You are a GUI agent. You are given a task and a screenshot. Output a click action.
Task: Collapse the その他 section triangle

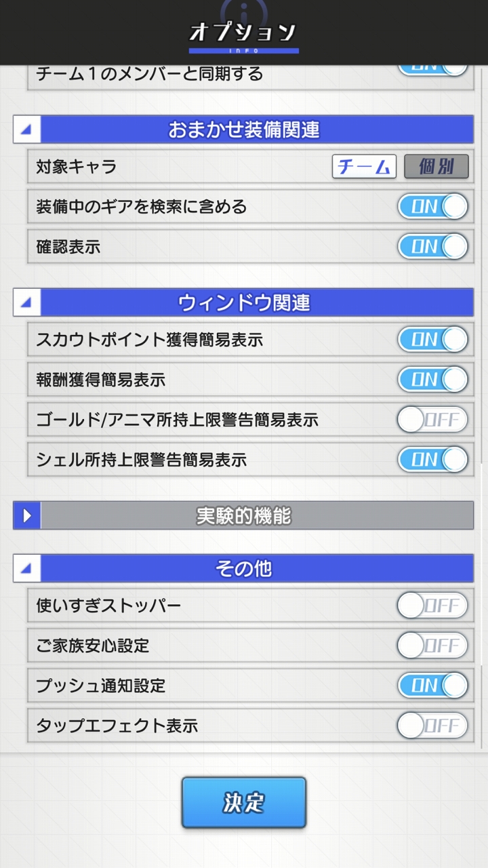[27, 568]
